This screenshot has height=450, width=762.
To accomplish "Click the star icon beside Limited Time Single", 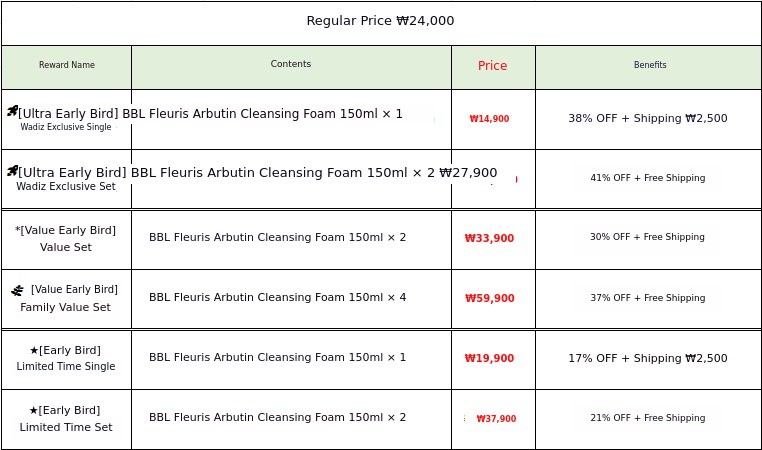I will pos(34,351).
